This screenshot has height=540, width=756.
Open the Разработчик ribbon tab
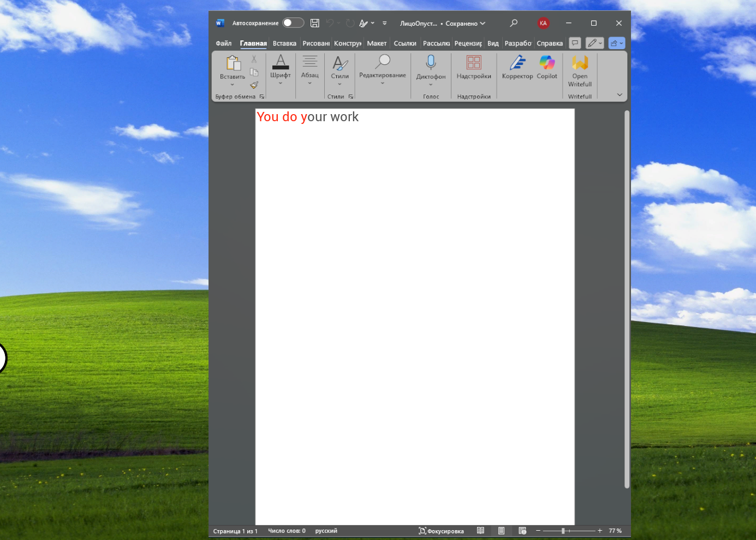518,43
